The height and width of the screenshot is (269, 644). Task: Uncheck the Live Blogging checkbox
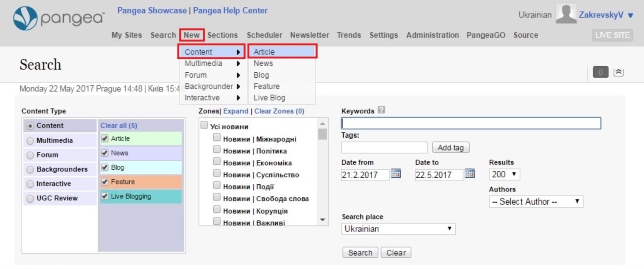tap(105, 197)
